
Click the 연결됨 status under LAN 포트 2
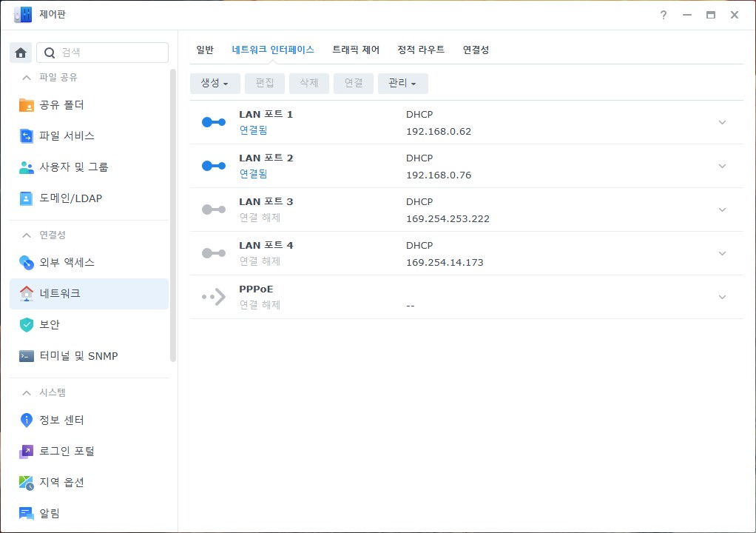(x=253, y=174)
